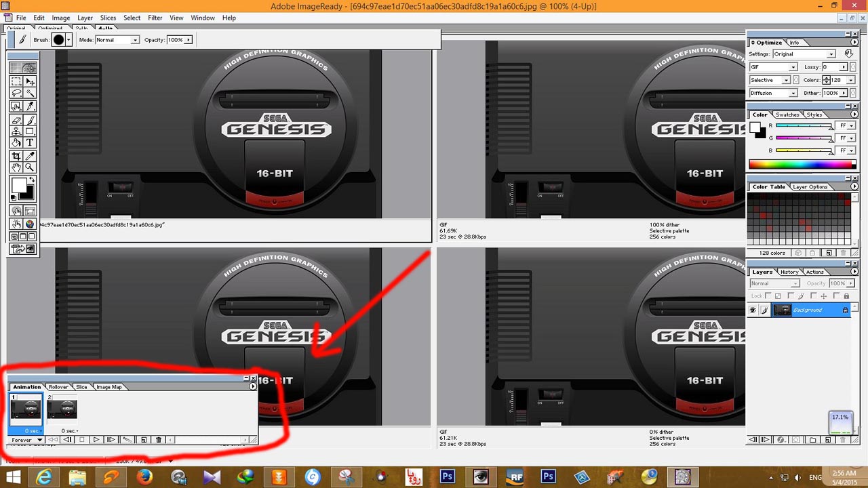
Task: Swap foreground and background colors
Action: click(x=32, y=179)
